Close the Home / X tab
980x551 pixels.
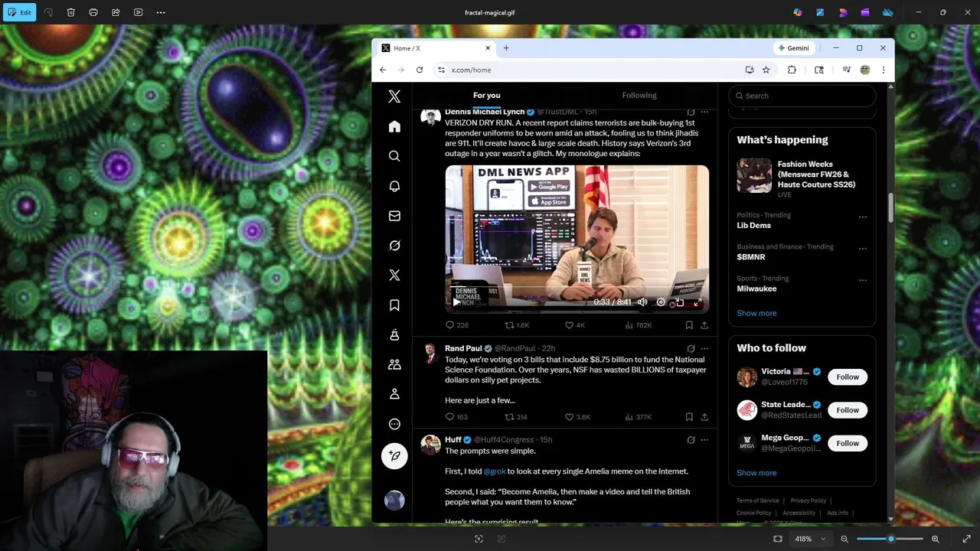[488, 47]
